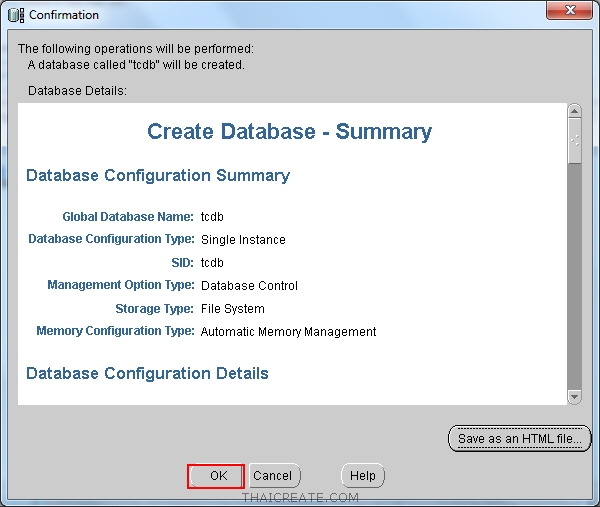Click the 'Database Details:' label

pyautogui.click(x=77, y=91)
